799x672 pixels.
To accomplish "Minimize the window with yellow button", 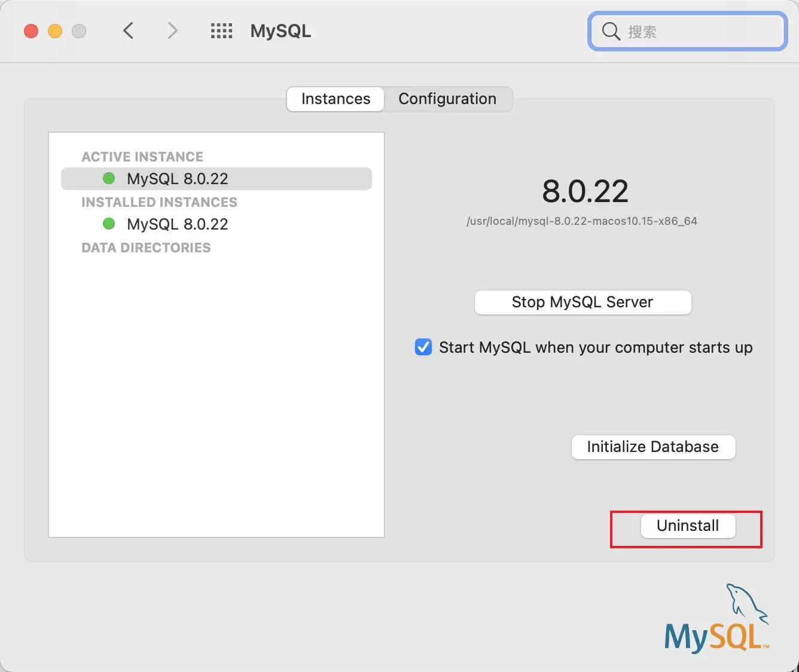I will tap(55, 31).
